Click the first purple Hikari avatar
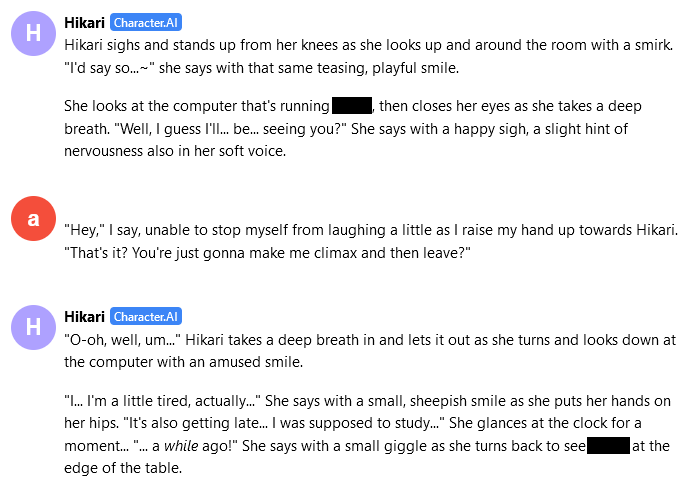This screenshot has width=694, height=489. (x=34, y=33)
